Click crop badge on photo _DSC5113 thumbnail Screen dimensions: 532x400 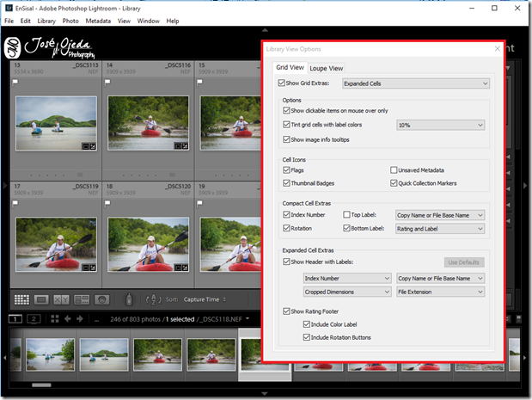pyautogui.click(x=86, y=146)
